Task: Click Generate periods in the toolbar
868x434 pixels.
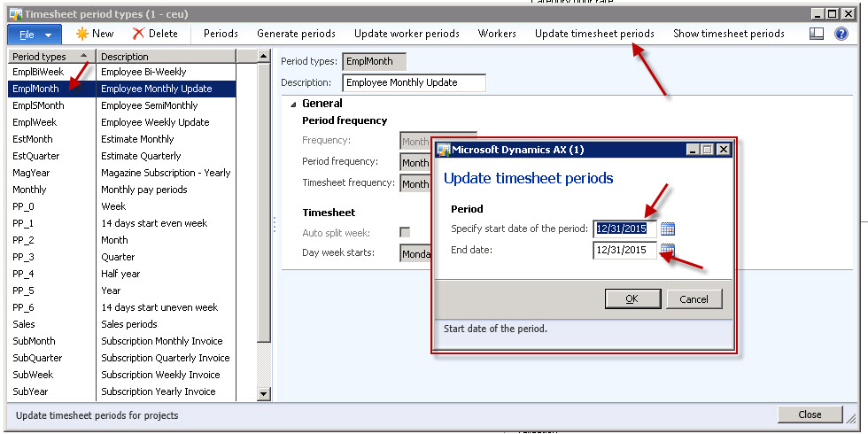Action: (296, 34)
